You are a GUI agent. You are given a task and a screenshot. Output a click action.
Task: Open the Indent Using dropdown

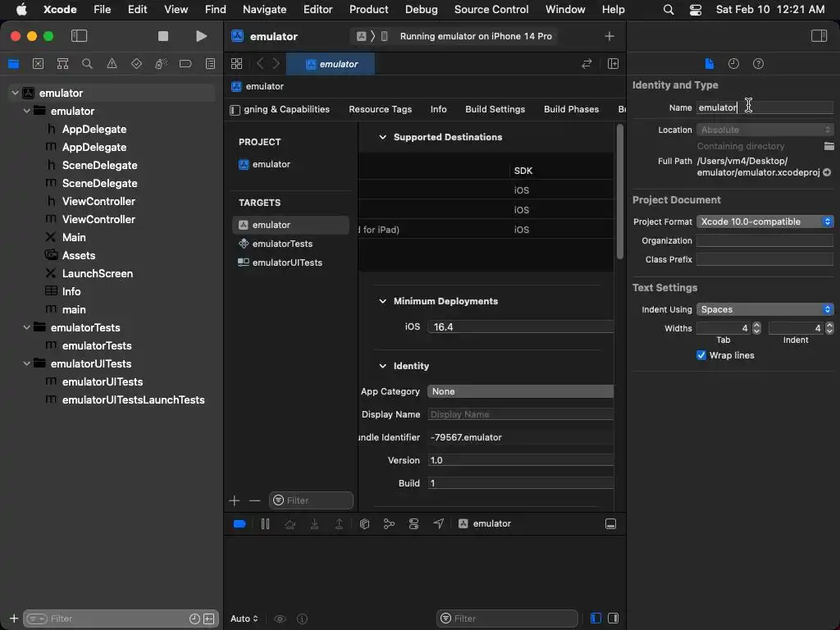(765, 309)
